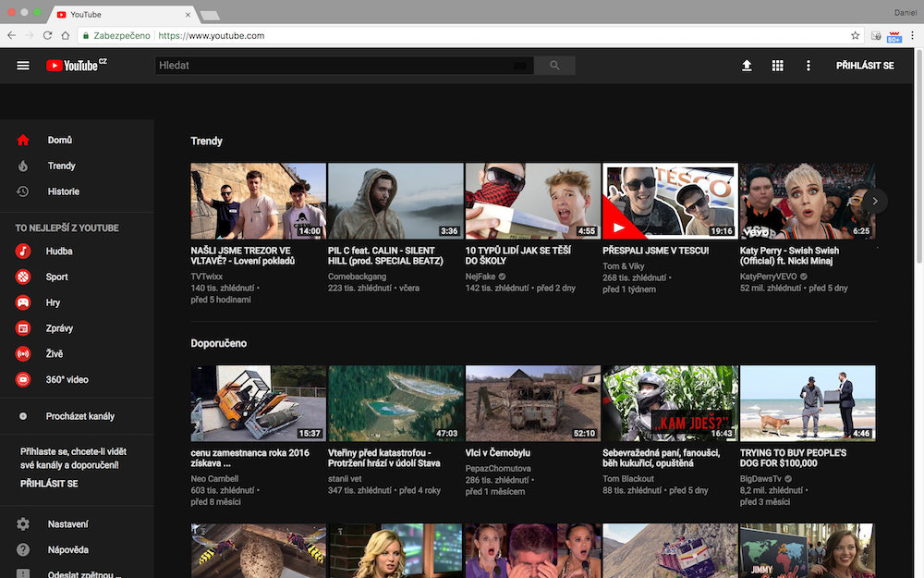Click Procházet kanály link
The height and width of the screenshot is (578, 924).
click(79, 416)
